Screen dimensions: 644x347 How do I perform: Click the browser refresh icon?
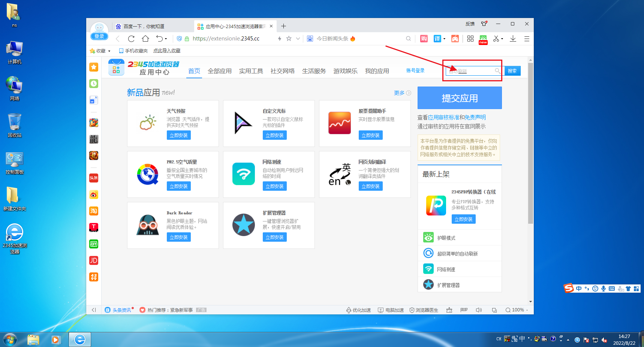tap(131, 39)
